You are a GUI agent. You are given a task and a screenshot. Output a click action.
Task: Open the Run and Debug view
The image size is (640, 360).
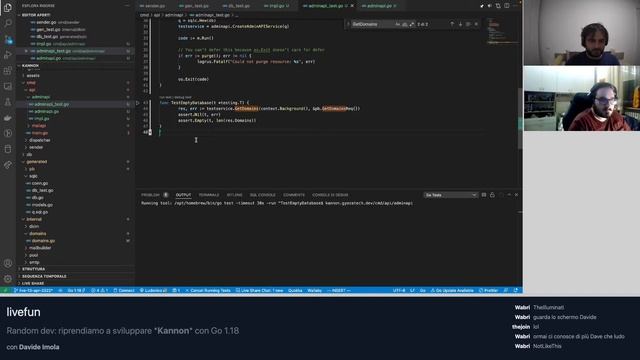click(8, 55)
